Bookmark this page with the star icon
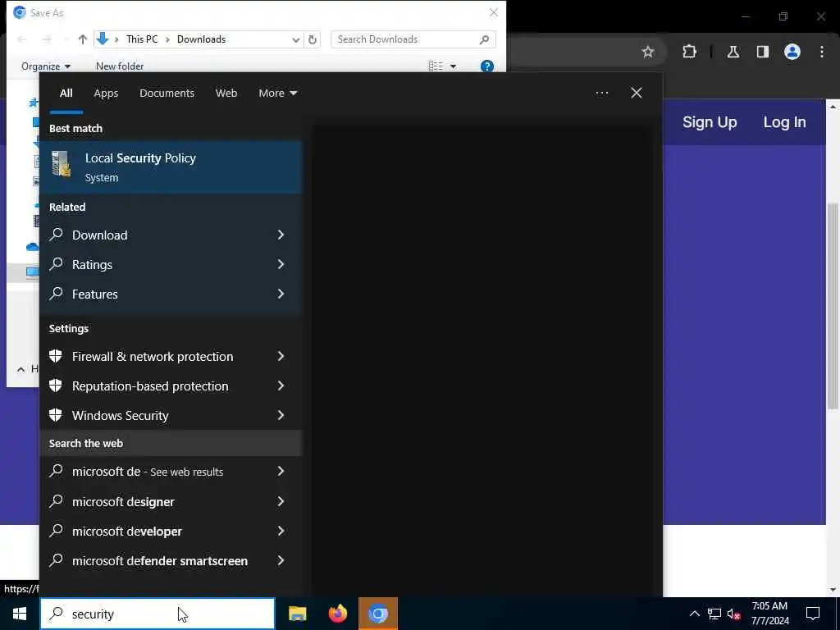Screen dimensions: 840x630 [648, 52]
